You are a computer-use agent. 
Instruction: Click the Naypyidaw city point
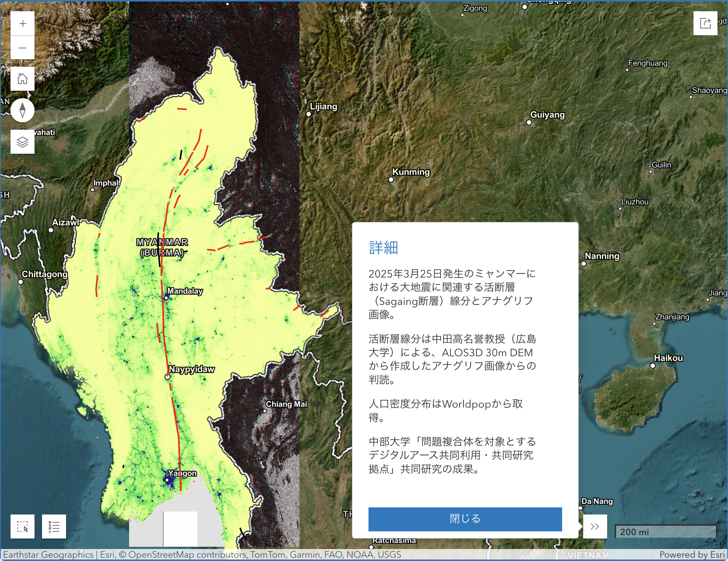[168, 377]
